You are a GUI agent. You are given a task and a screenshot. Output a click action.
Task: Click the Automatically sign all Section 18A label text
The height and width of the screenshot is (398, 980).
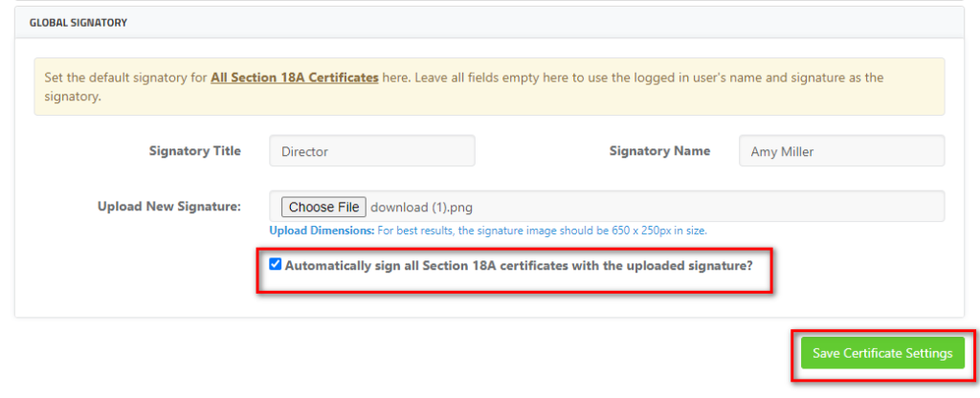tap(519, 265)
